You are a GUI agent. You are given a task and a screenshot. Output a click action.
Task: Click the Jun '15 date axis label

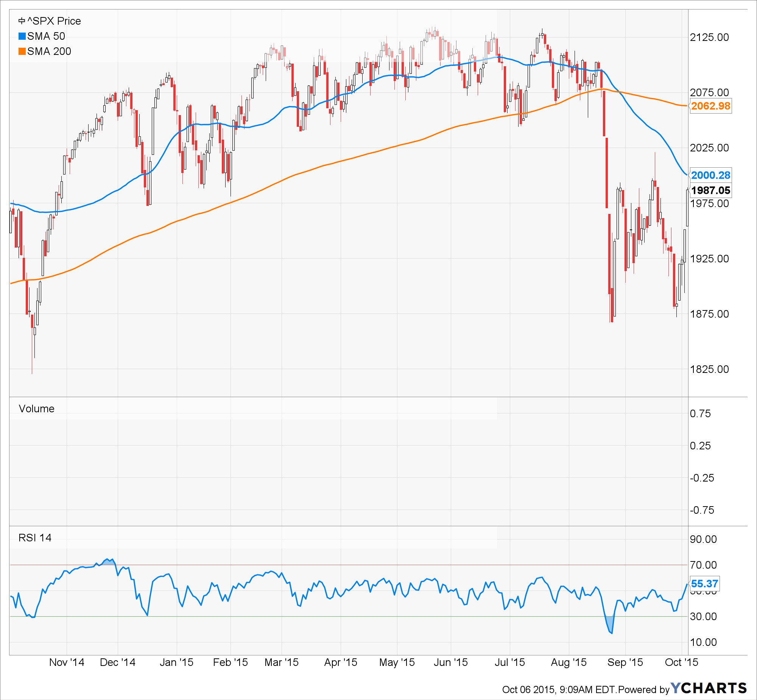[451, 663]
